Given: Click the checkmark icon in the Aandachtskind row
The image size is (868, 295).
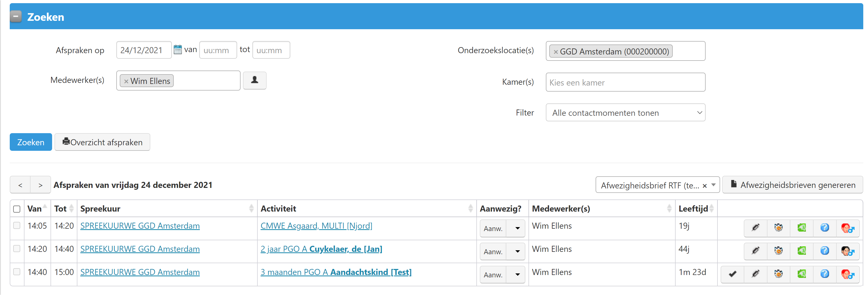Looking at the screenshot, I should click(732, 274).
